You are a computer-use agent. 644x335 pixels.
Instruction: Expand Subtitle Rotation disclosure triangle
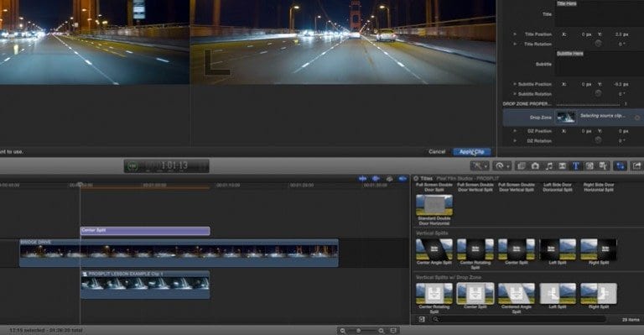[515, 94]
